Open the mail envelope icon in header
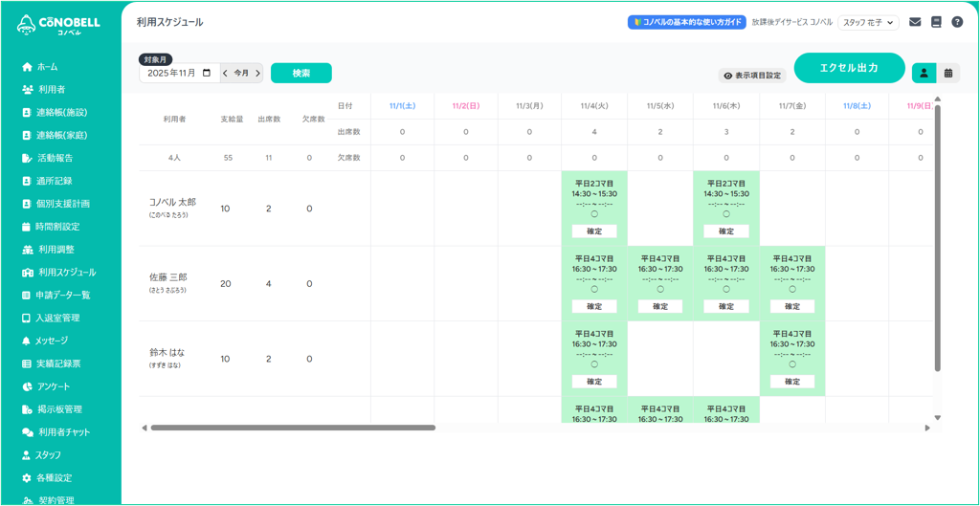 pyautogui.click(x=915, y=22)
